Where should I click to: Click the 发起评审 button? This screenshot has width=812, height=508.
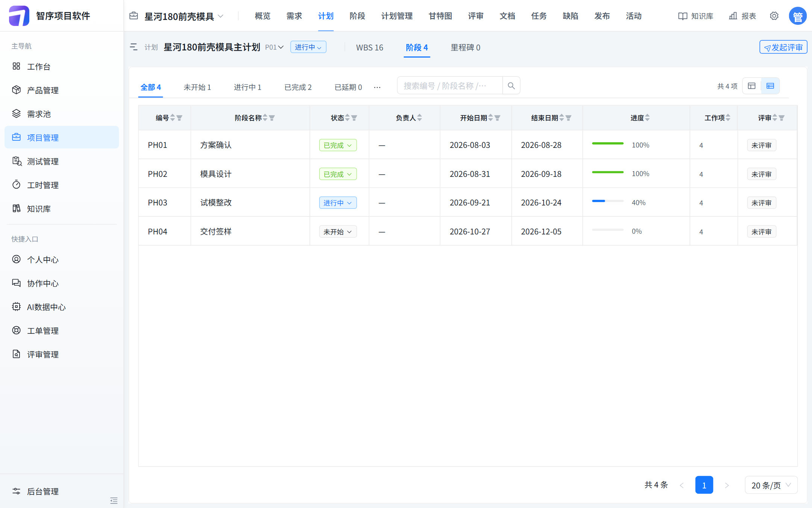pos(783,47)
